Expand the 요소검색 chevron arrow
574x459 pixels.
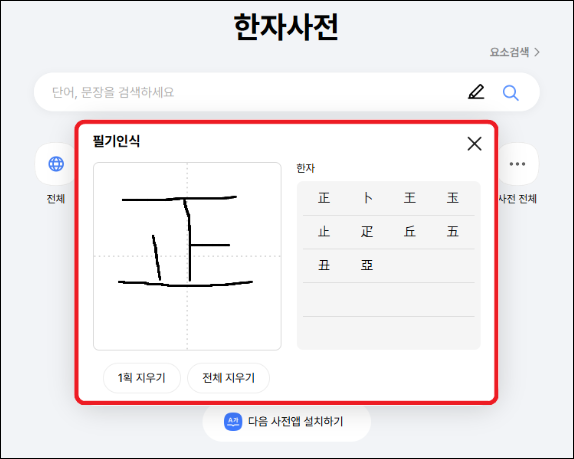537,52
